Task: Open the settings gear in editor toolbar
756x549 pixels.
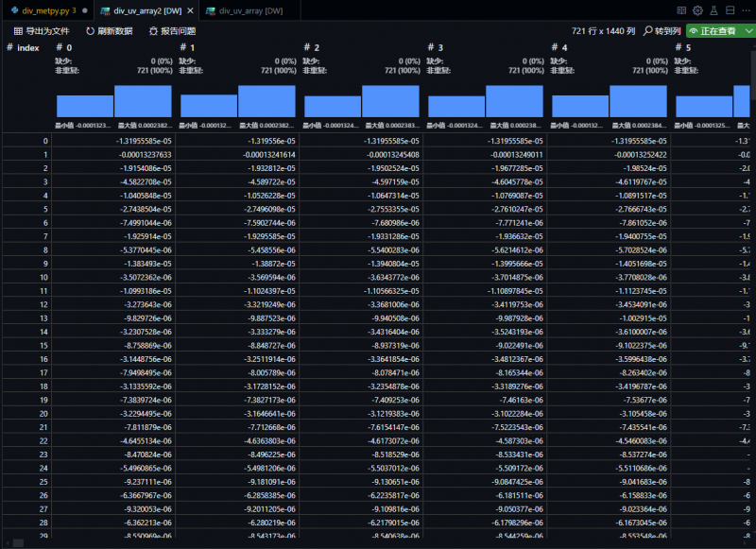Action: 697,10
